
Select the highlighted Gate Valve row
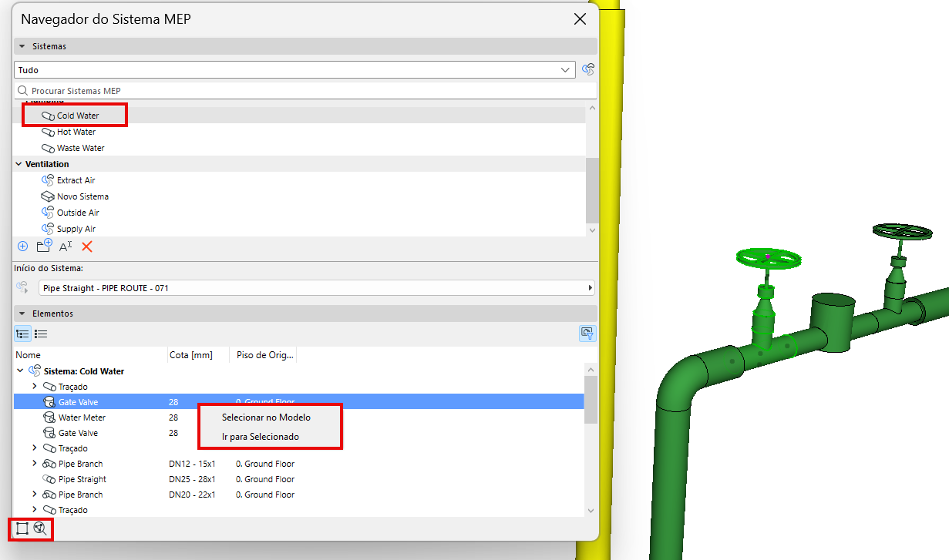(x=299, y=402)
